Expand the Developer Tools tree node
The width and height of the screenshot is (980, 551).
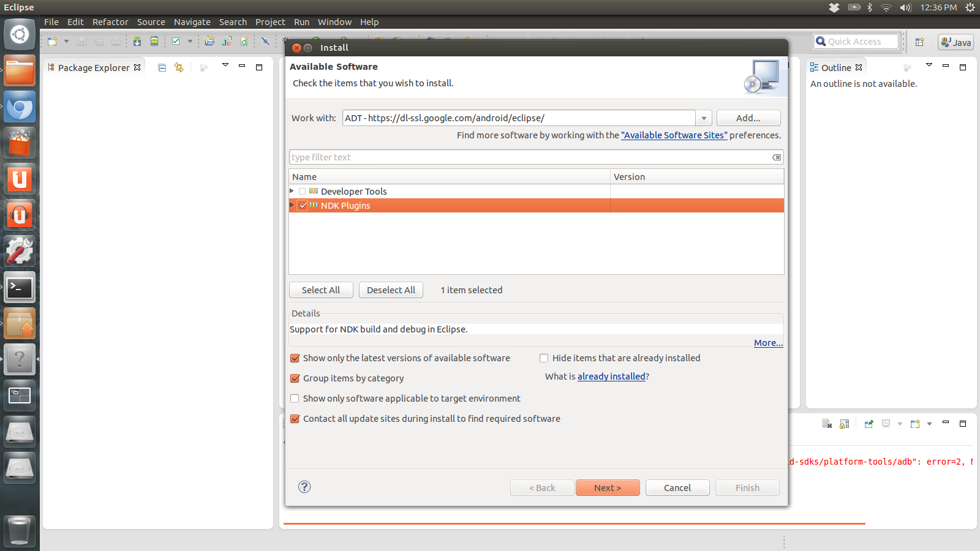(292, 191)
